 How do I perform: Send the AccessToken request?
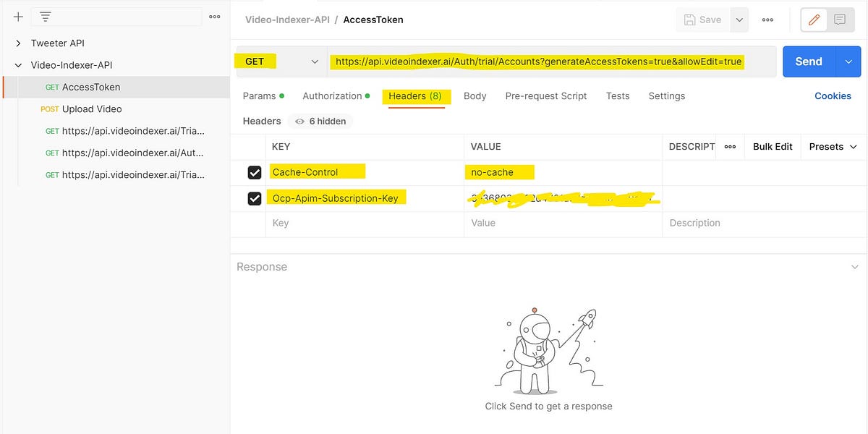808,61
